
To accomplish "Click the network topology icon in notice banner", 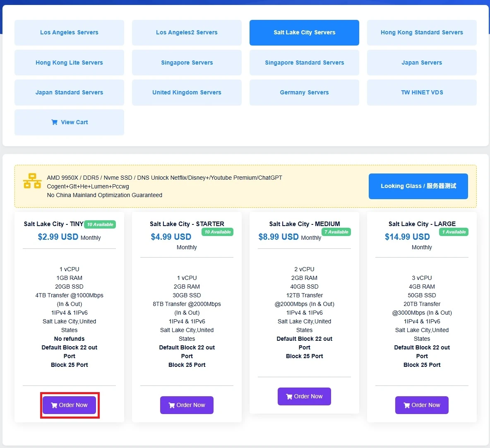I will click(x=32, y=181).
